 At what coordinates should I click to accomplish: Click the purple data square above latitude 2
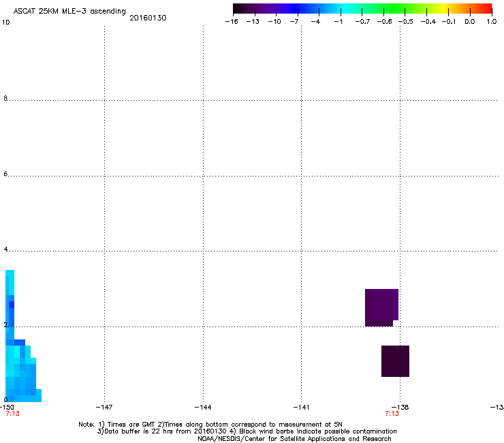point(381,307)
